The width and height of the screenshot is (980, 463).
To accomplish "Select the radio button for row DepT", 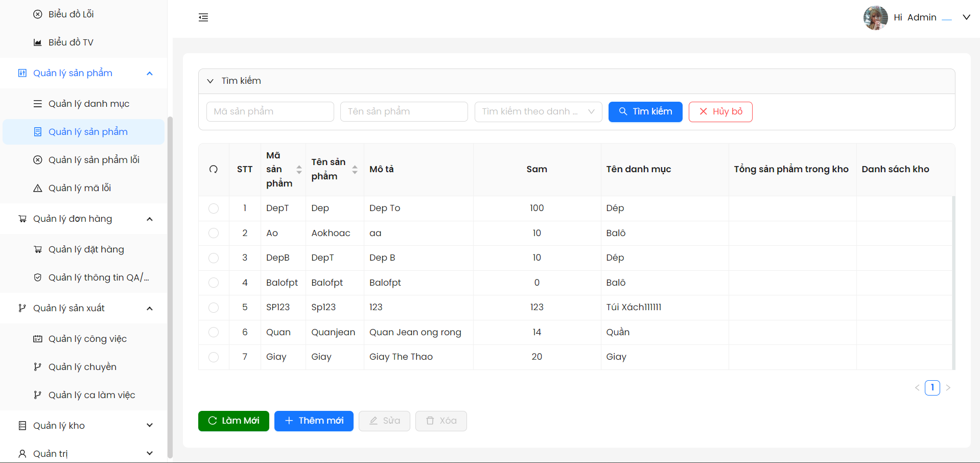I will [x=214, y=209].
